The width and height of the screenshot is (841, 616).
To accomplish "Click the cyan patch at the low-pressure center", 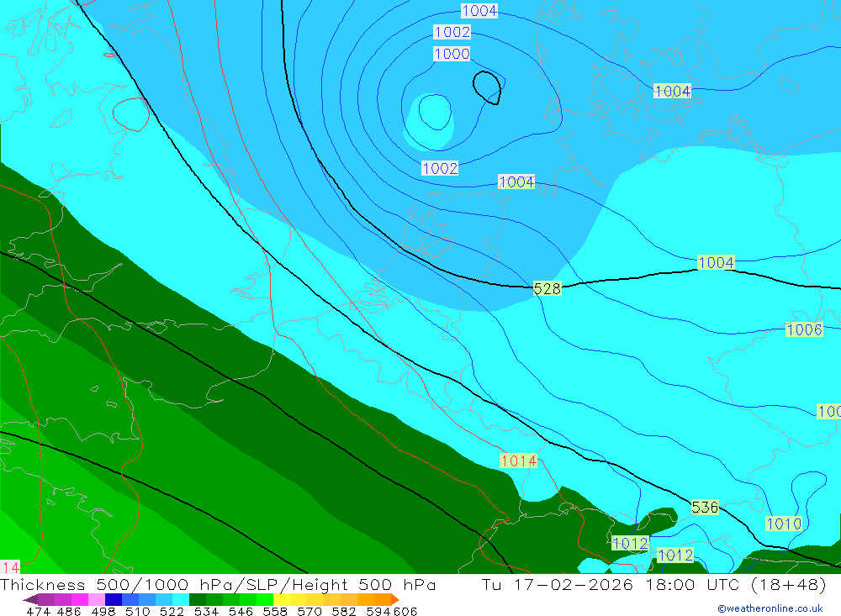I will tap(431, 122).
